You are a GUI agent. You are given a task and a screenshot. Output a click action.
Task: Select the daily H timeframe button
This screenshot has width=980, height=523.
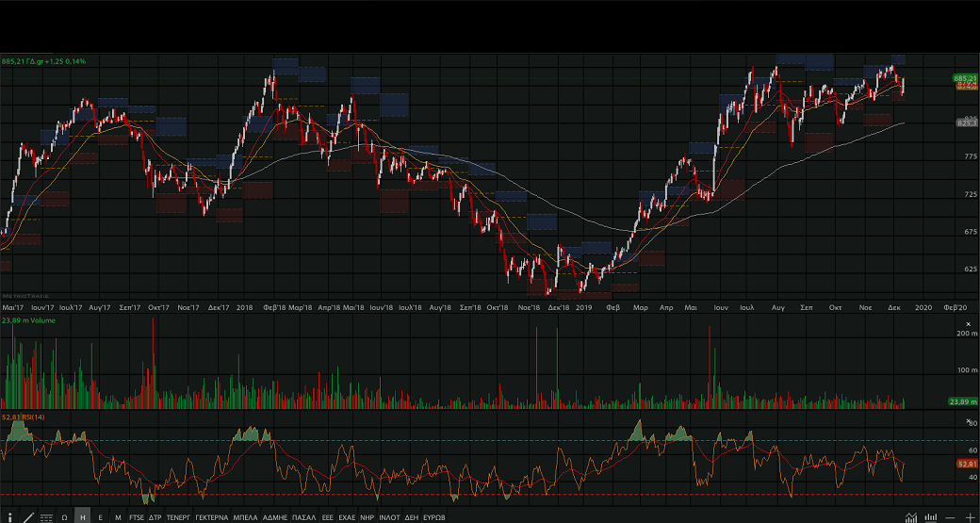82,517
